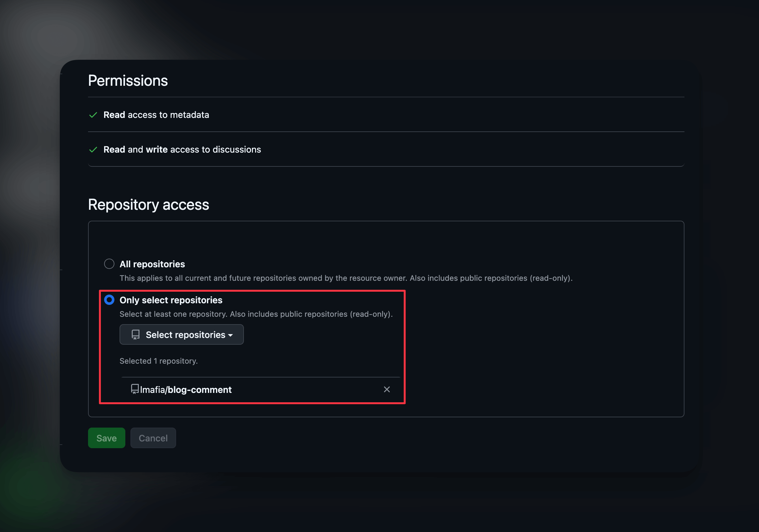Click the Only select repositories label

tap(171, 300)
